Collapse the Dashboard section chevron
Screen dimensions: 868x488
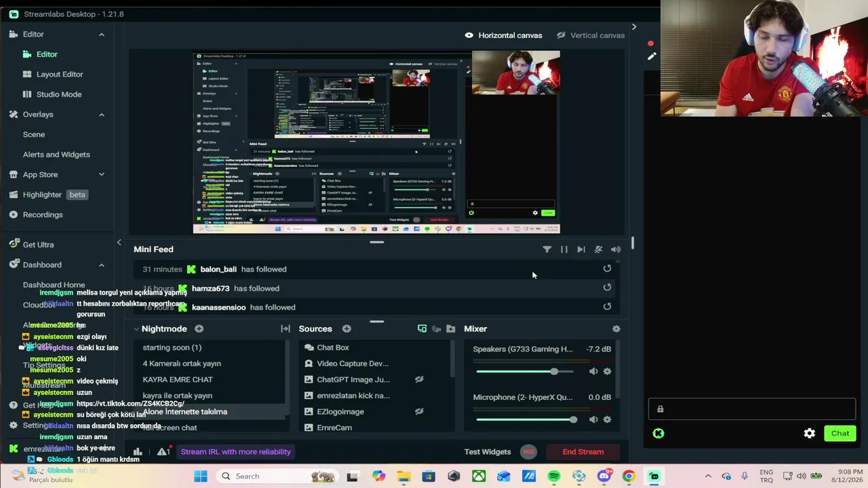click(x=102, y=265)
